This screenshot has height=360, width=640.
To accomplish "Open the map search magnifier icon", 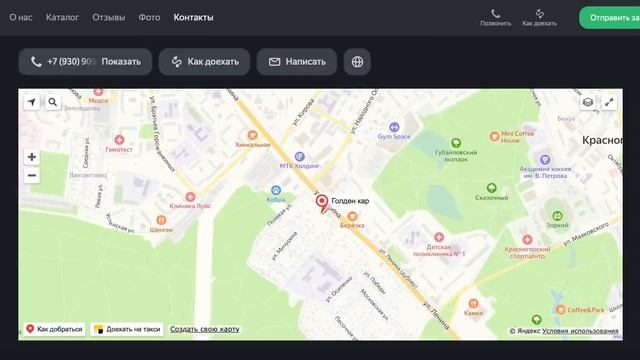I will (53, 102).
